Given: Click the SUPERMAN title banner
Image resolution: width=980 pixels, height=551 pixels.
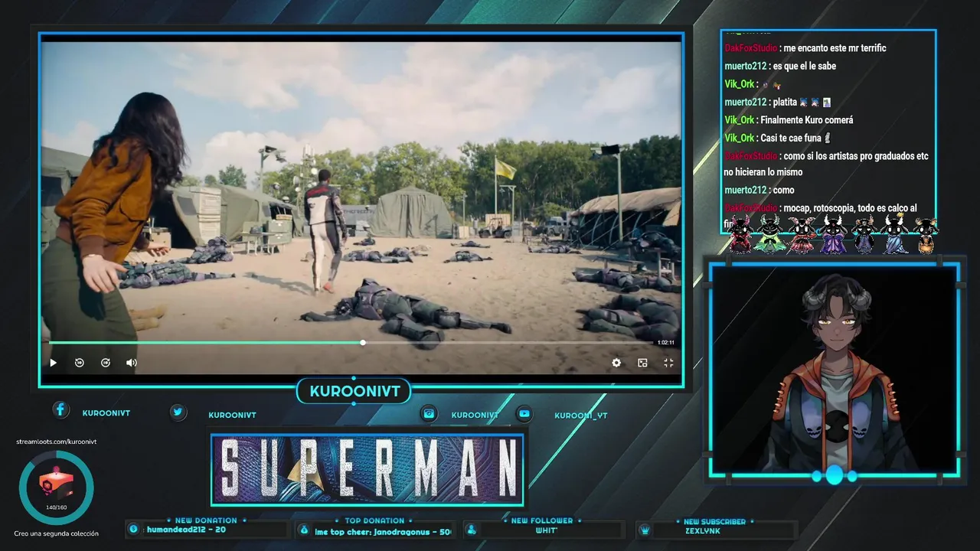Looking at the screenshot, I should (x=367, y=470).
